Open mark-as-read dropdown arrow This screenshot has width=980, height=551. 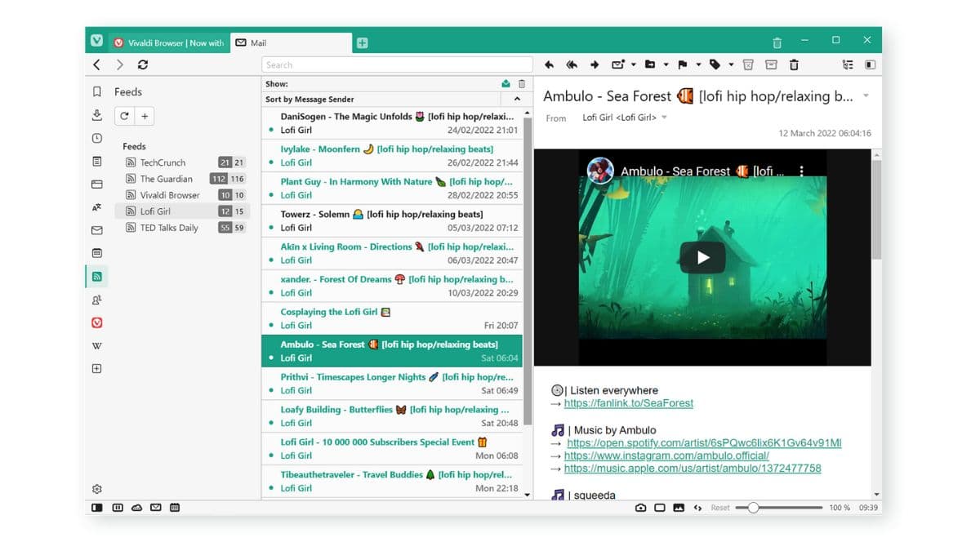pyautogui.click(x=633, y=64)
